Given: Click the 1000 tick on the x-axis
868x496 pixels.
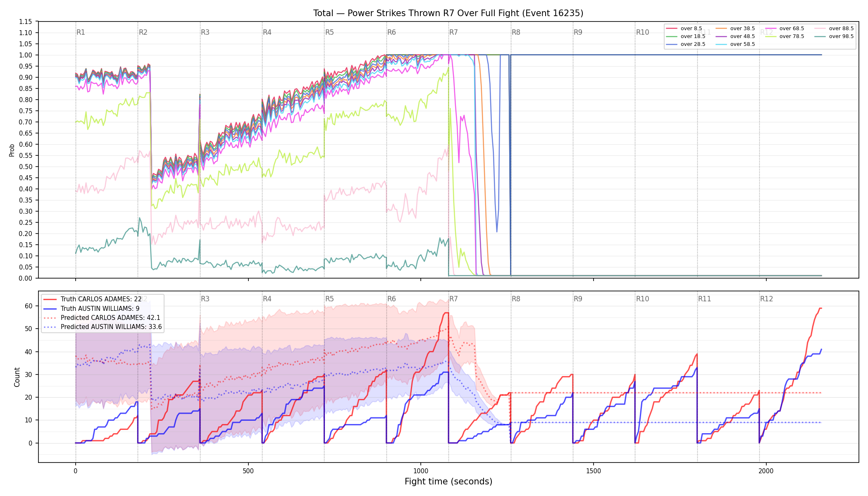Looking at the screenshot, I should [x=421, y=471].
